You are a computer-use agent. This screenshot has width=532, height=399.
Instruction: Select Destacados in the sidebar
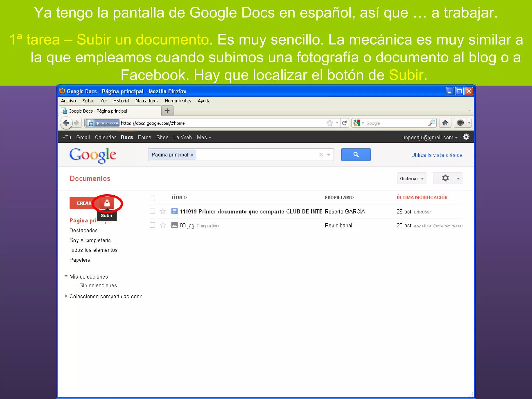pos(84,230)
